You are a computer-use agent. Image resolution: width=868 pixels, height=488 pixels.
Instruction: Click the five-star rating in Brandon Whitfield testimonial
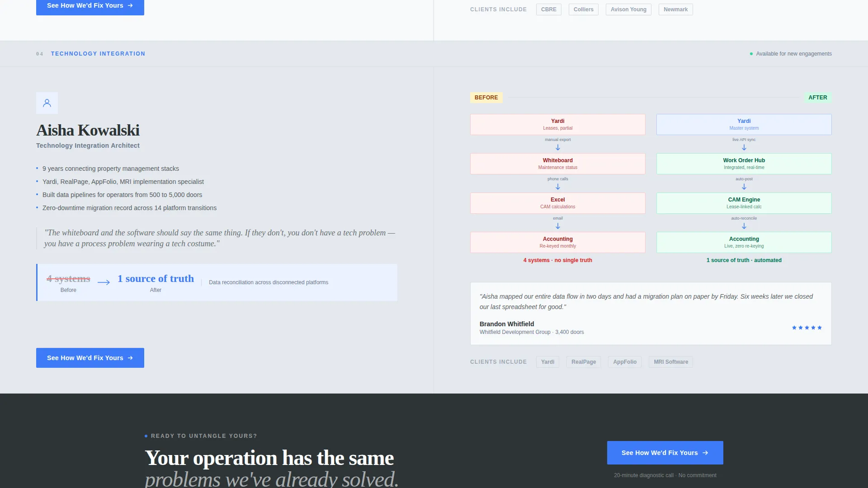tap(807, 328)
